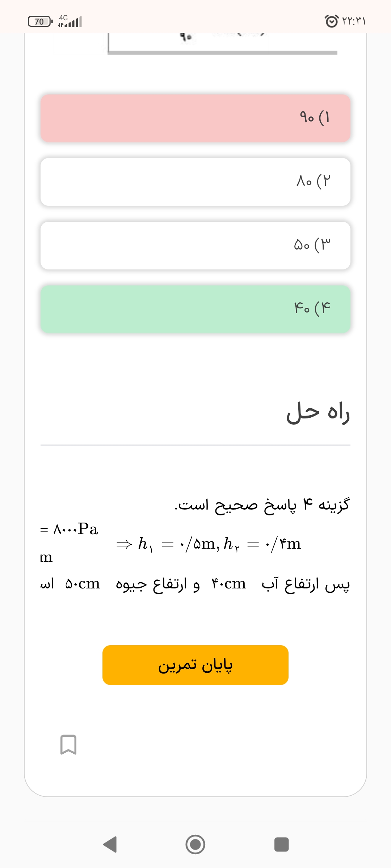Tap the 4G signal strength icon
Image resolution: width=391 pixels, height=868 pixels.
(x=70, y=21)
